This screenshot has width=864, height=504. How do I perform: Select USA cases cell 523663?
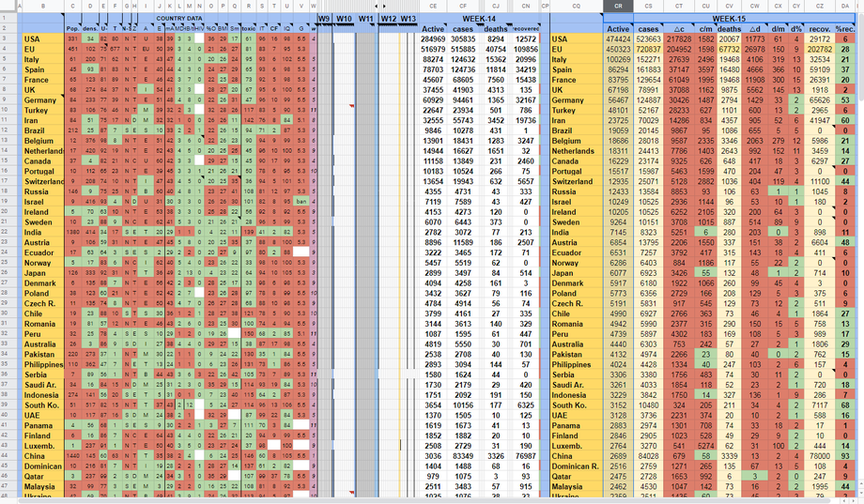tap(648, 39)
